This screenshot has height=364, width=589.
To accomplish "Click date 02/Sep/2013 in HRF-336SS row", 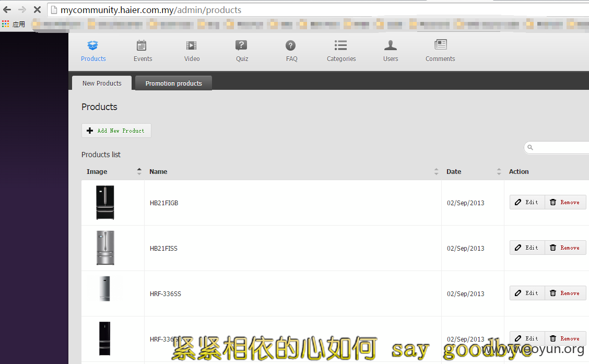I will 465,293.
